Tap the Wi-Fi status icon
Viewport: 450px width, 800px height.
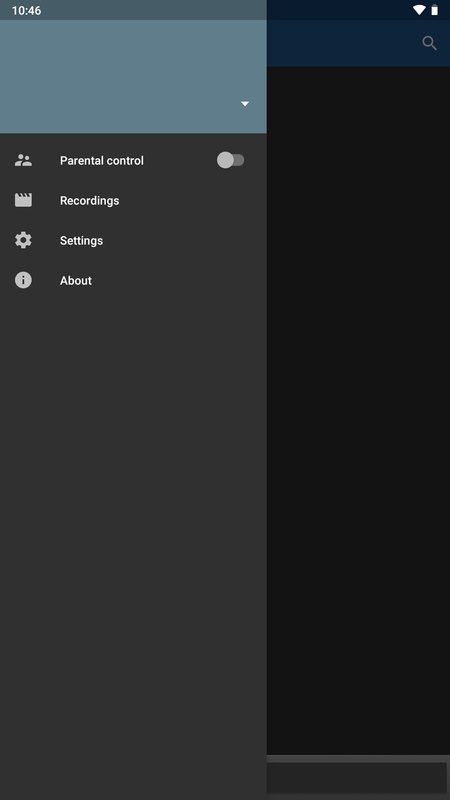tap(419, 10)
